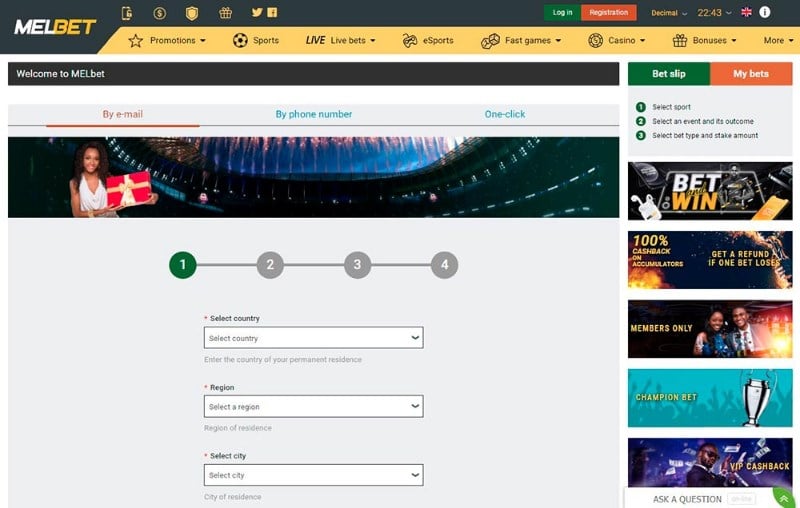
Task: Click the star icon beside Promotions
Action: coord(135,40)
